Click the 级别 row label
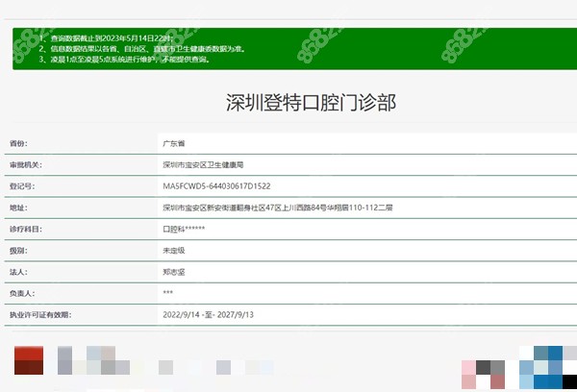Screen dimensions: 577x392 pyautogui.click(x=18, y=251)
